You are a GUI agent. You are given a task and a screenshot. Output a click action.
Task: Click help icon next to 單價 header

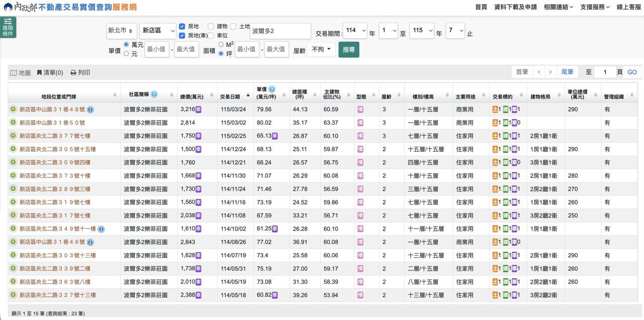(x=272, y=89)
